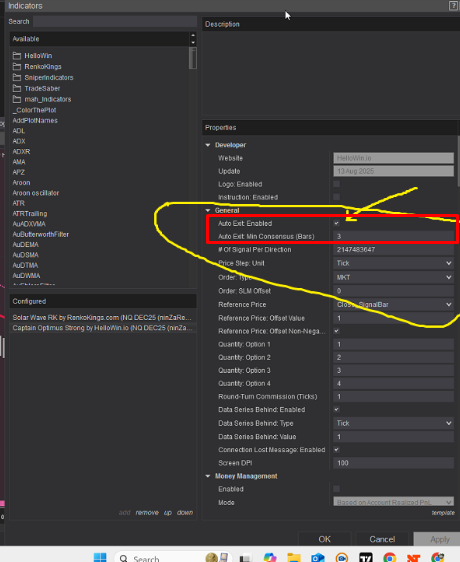Enable the Logo: Enabled checkbox
The height and width of the screenshot is (562, 460).
336,184
